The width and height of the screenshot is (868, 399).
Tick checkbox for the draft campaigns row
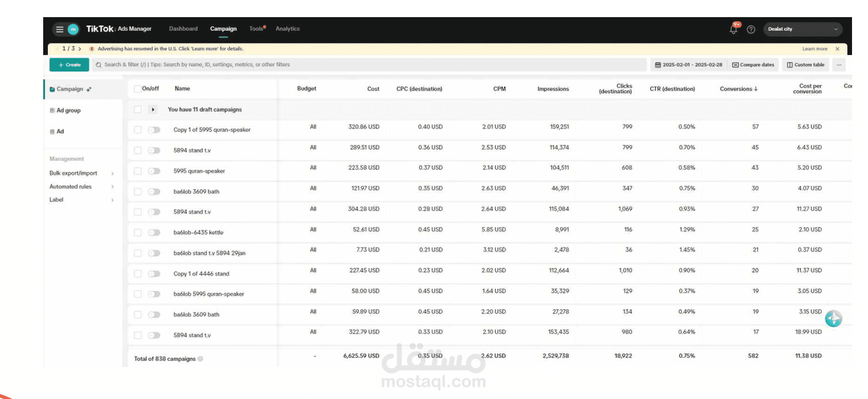[x=138, y=109]
